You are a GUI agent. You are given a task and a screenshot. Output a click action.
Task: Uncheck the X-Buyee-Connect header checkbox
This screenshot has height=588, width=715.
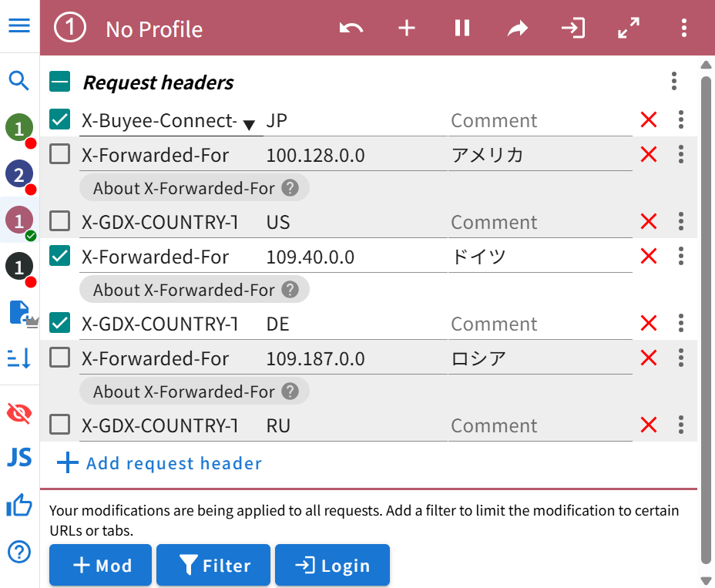60,119
